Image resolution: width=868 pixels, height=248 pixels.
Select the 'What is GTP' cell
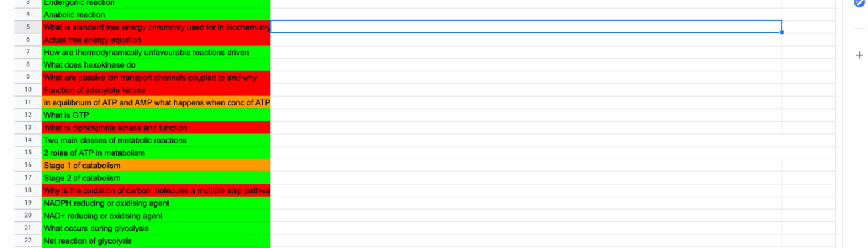[x=156, y=115]
